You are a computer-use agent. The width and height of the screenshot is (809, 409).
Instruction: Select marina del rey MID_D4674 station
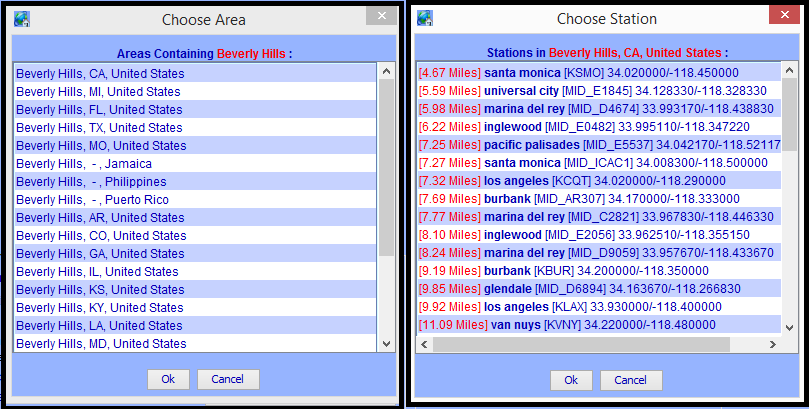[x=600, y=109]
